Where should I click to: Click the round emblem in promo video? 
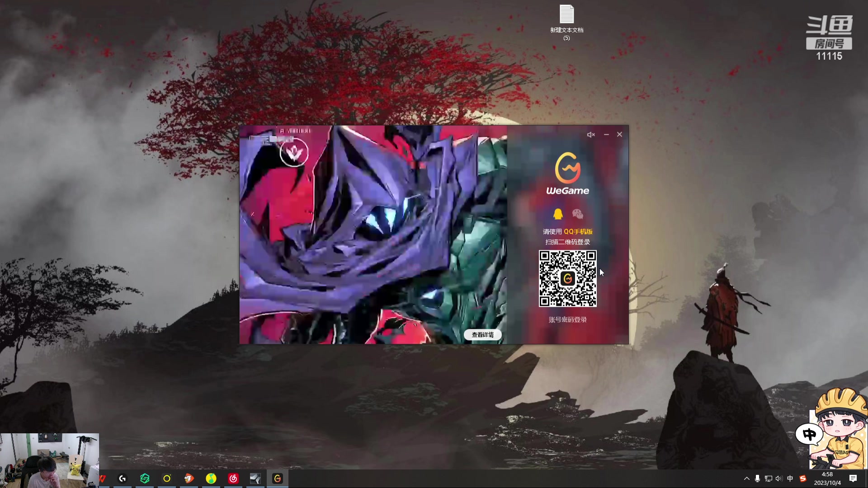(294, 153)
